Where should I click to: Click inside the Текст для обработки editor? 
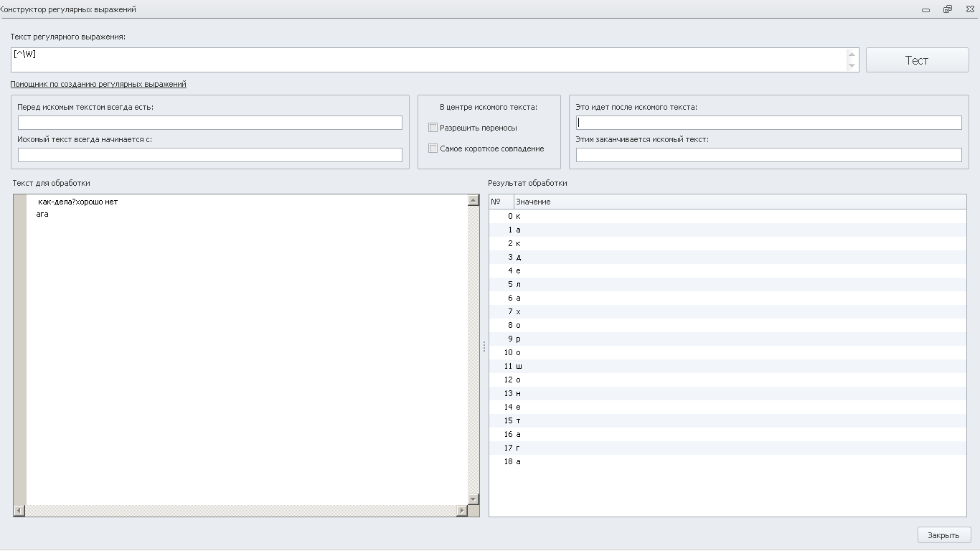coord(247,349)
